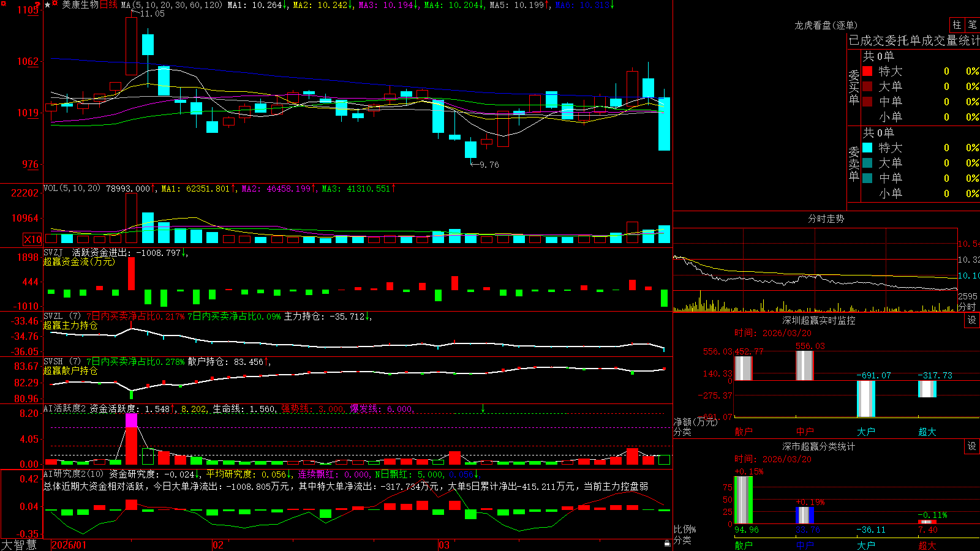This screenshot has height=551, width=980.
Task: Click the VOL(5,10,20) indicator label
Action: coord(72,188)
